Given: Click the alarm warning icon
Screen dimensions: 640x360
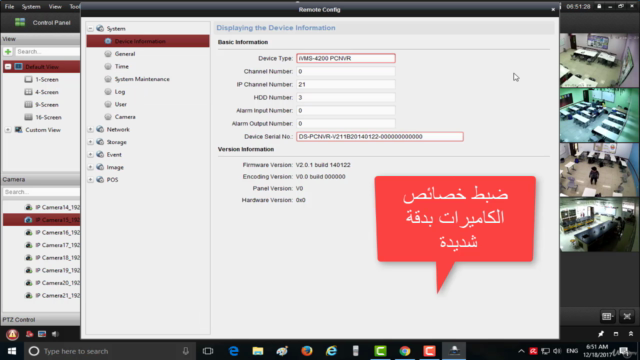Looking at the screenshot, I should tap(12, 334).
